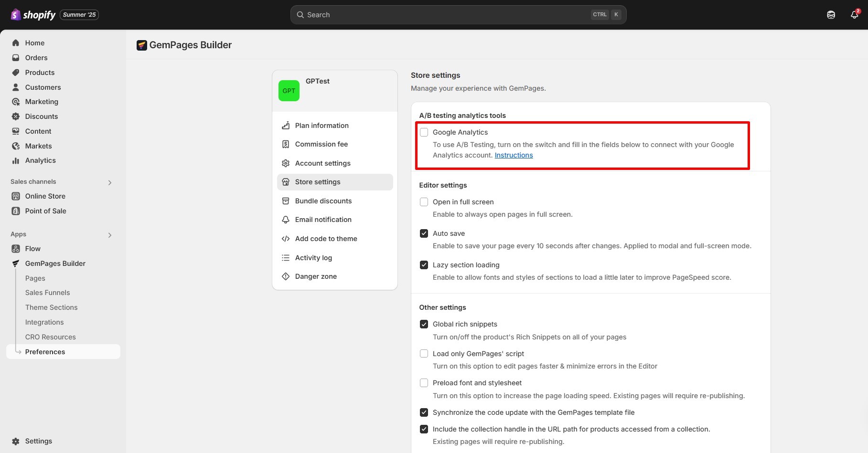Image resolution: width=868 pixels, height=453 pixels.
Task: Click the Settings gear icon in sidebar
Action: 16,441
